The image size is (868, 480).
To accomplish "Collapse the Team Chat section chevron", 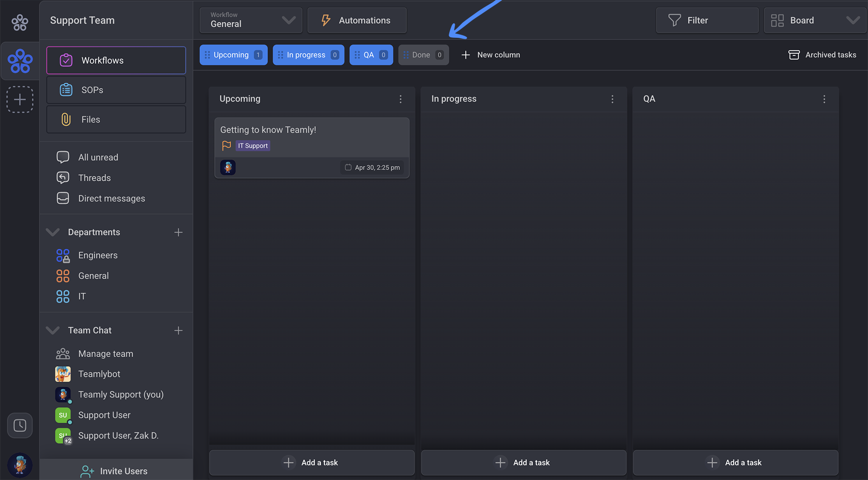I will coord(53,330).
